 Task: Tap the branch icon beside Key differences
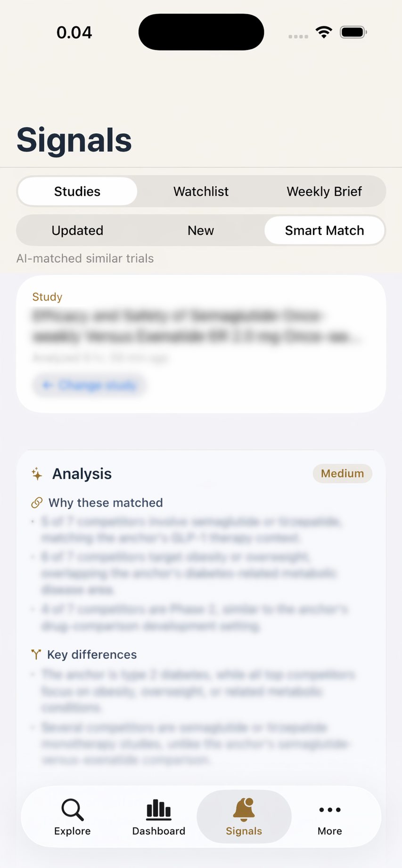[35, 654]
